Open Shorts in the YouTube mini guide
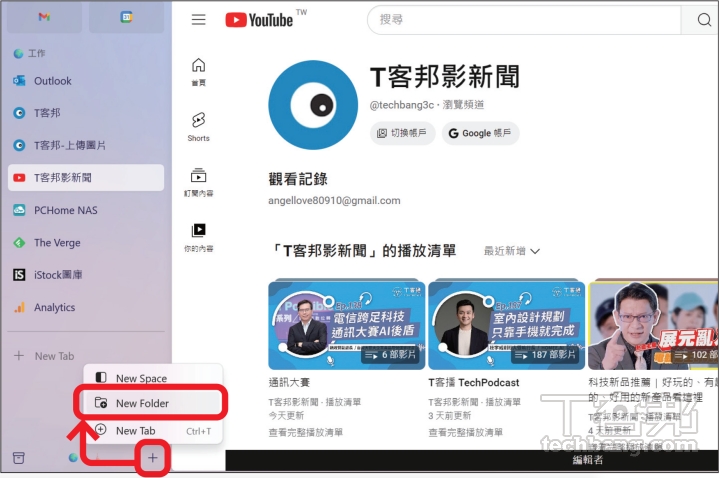The image size is (720, 478). click(x=198, y=127)
